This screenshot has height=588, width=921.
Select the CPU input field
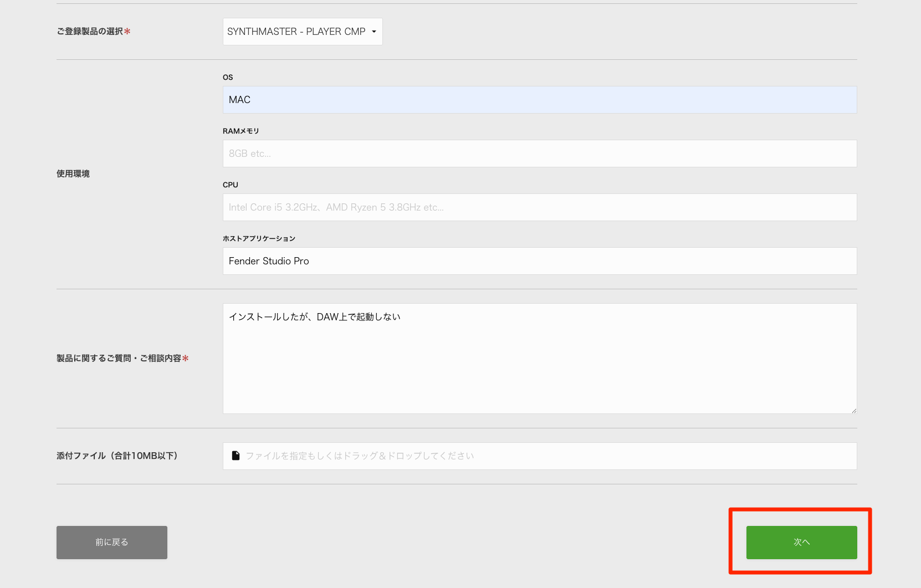coord(540,207)
